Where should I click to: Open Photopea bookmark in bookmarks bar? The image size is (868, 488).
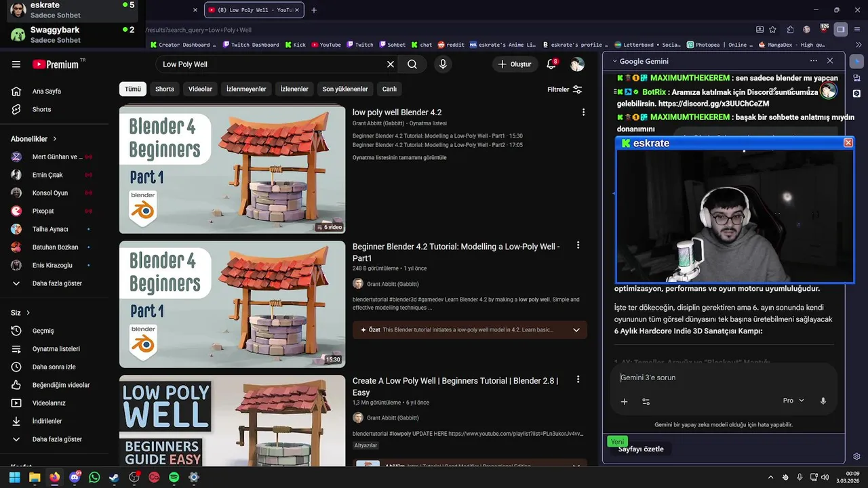pos(719,45)
